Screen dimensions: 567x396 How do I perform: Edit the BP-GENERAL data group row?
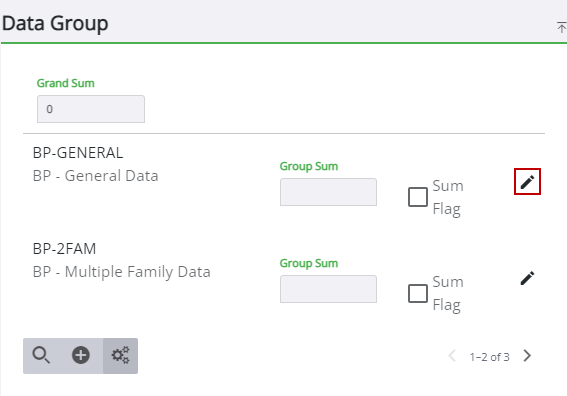coord(527,182)
